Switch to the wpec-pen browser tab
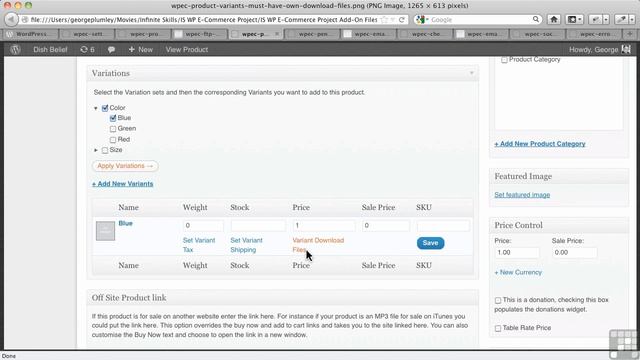 313,34
